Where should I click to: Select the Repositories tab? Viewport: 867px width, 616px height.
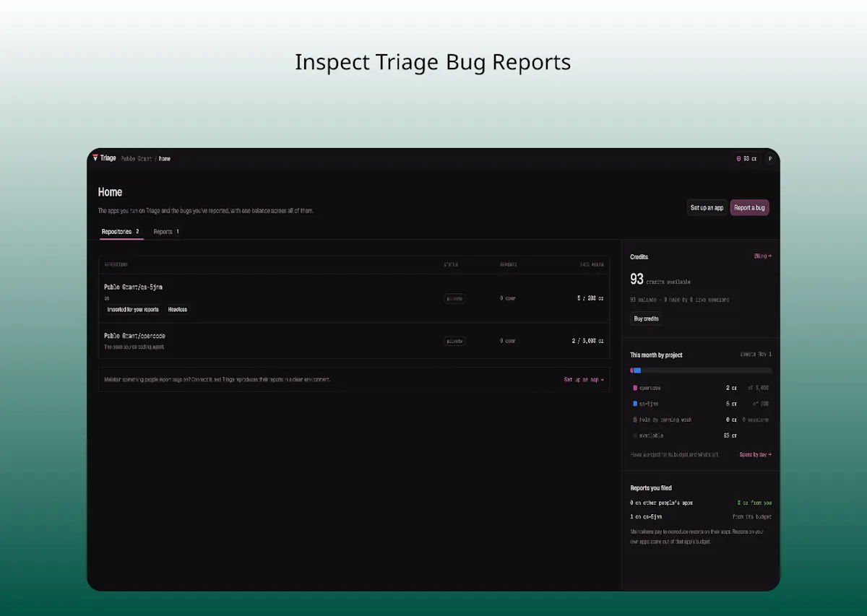pos(121,232)
